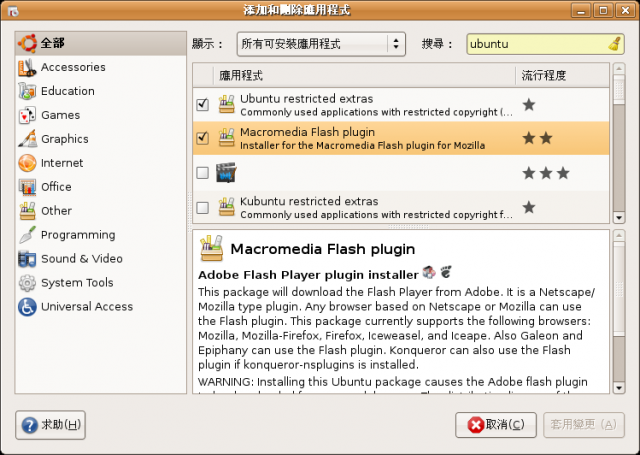Click the three-star popularity rating
This screenshot has width=640, height=455.
coord(546,173)
